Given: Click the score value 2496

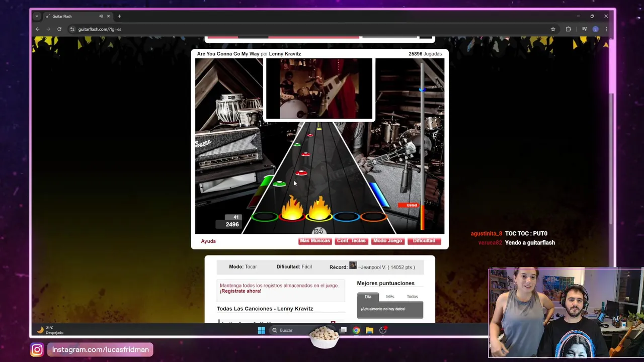Looking at the screenshot, I should (x=232, y=224).
